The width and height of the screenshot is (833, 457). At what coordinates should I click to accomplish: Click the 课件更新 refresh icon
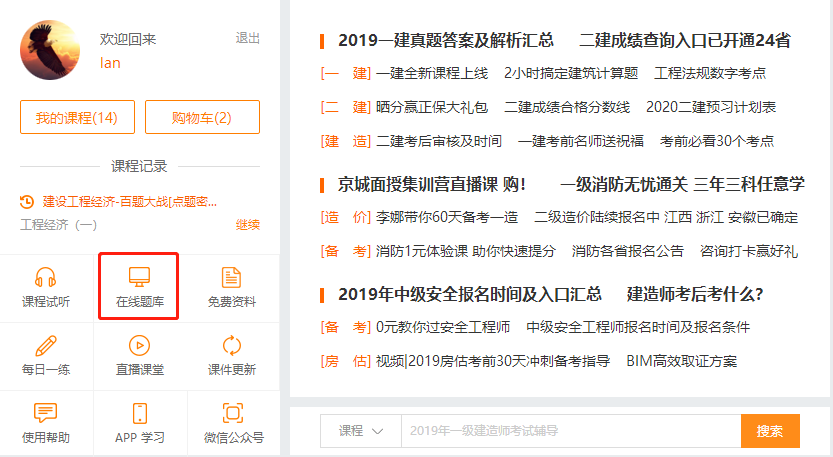coord(231,346)
